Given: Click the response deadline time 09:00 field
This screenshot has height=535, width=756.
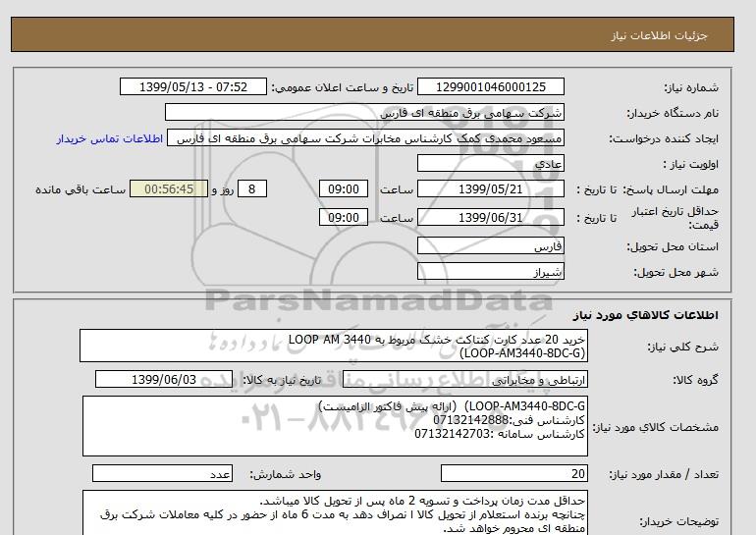Looking at the screenshot, I should tap(344, 188).
